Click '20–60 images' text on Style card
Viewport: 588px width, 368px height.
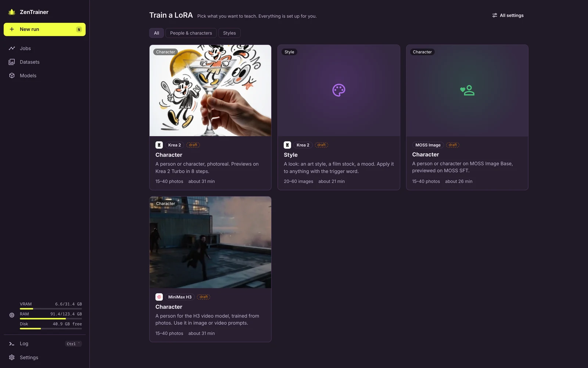[x=298, y=181]
